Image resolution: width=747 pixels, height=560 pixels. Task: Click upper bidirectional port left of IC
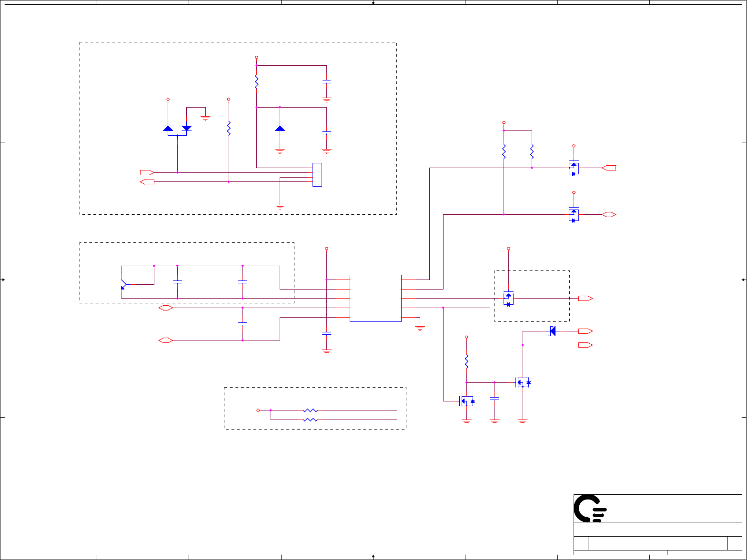coord(165,308)
